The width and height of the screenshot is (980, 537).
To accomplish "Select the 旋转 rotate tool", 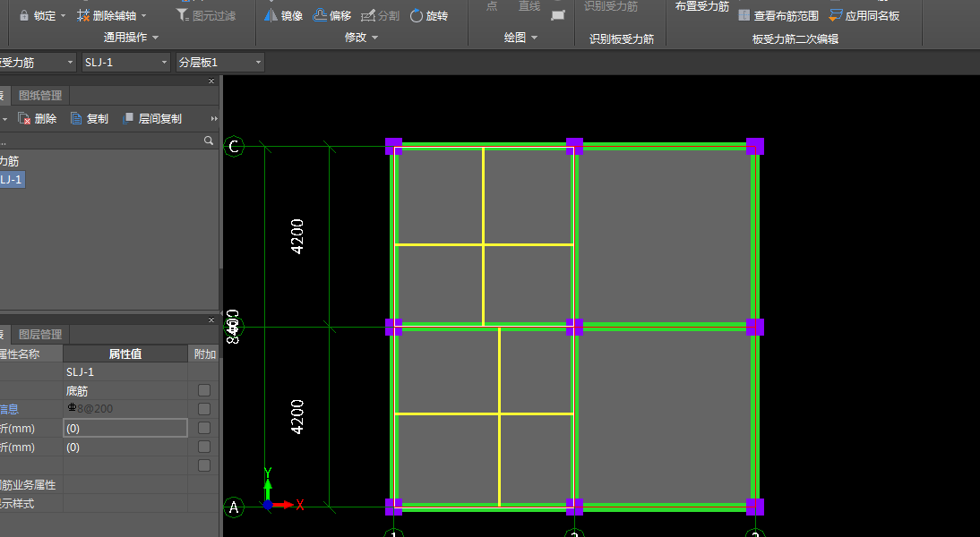I will [x=429, y=15].
